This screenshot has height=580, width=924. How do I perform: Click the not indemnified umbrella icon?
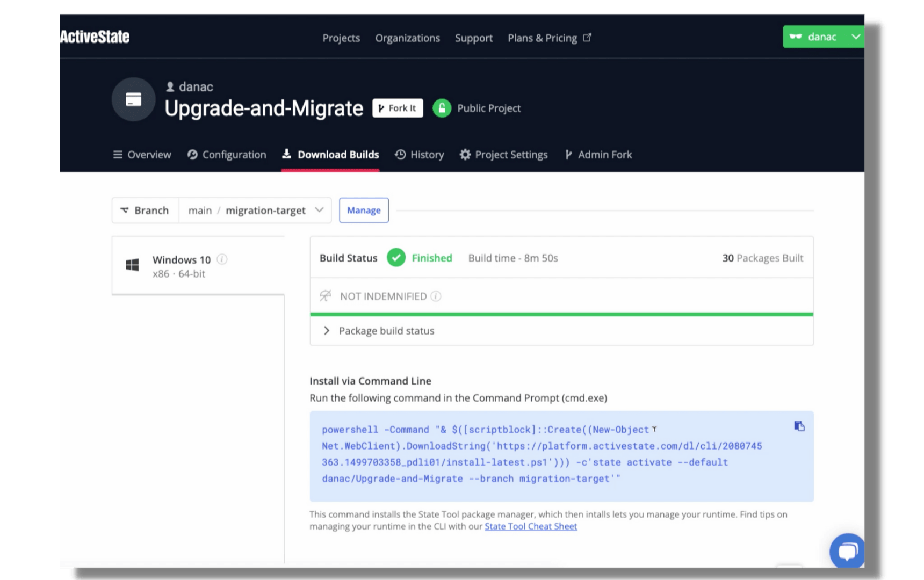[326, 296]
